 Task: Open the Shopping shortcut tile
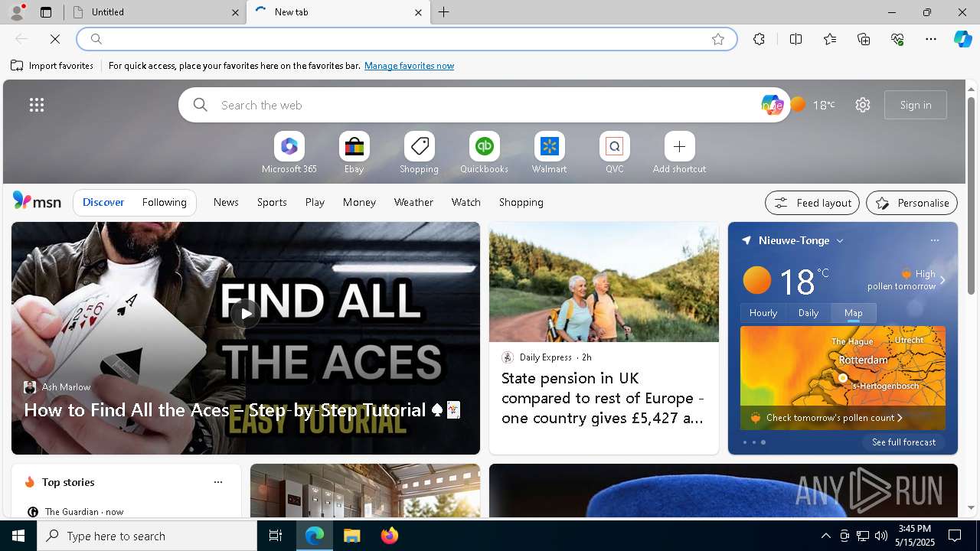419,153
